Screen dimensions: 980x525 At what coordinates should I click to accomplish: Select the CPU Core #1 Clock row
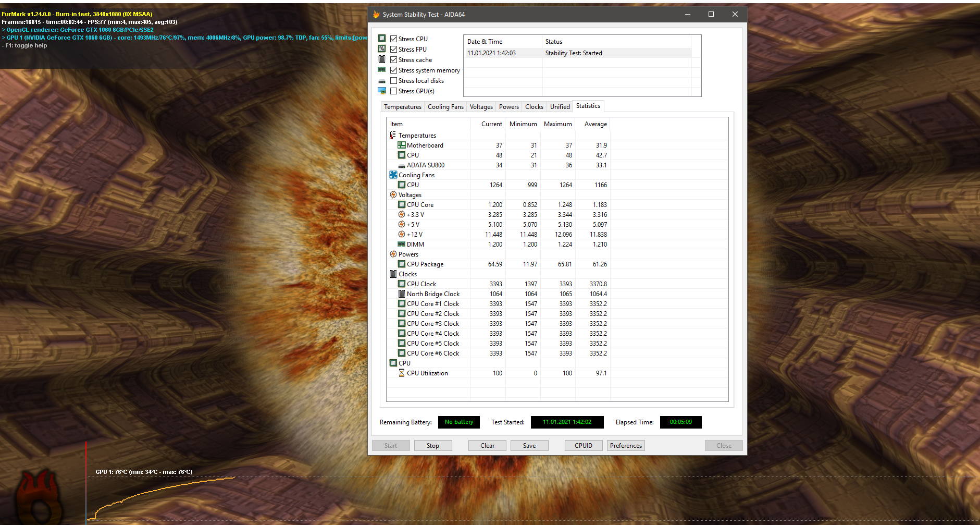pos(557,303)
